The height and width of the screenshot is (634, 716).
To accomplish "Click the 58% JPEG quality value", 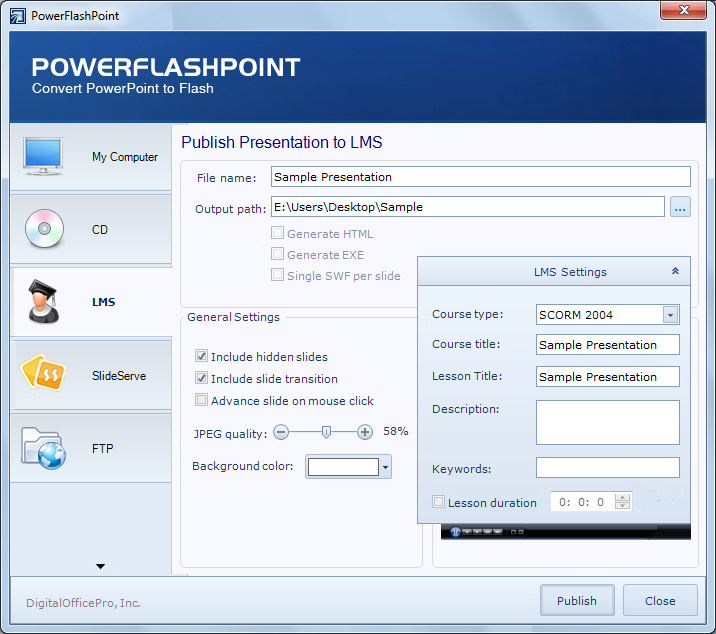I will (x=395, y=431).
